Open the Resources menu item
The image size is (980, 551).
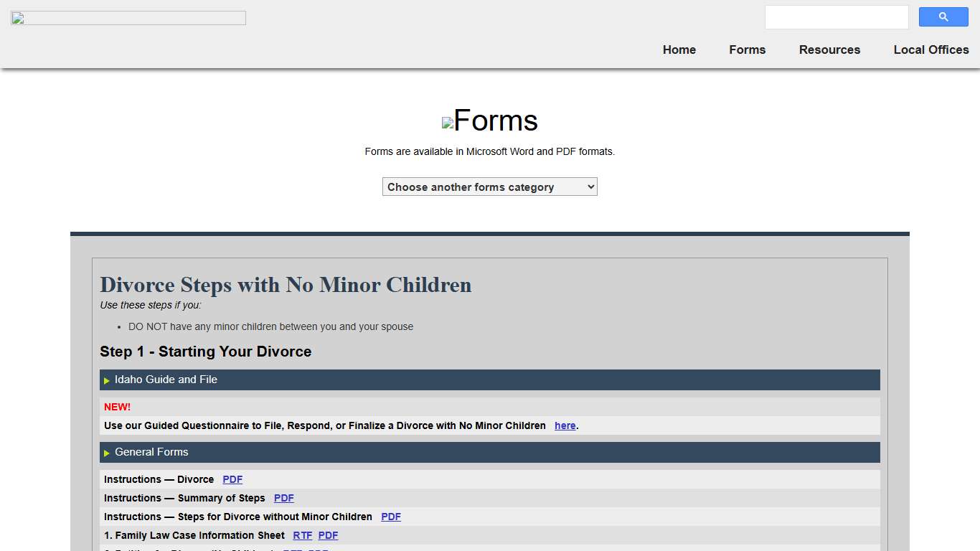point(829,50)
